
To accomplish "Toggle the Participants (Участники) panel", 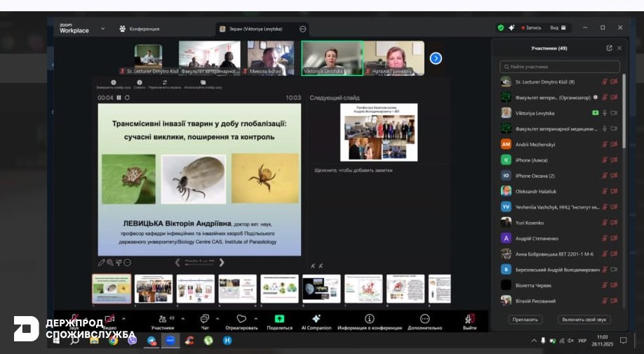I will (x=162, y=319).
